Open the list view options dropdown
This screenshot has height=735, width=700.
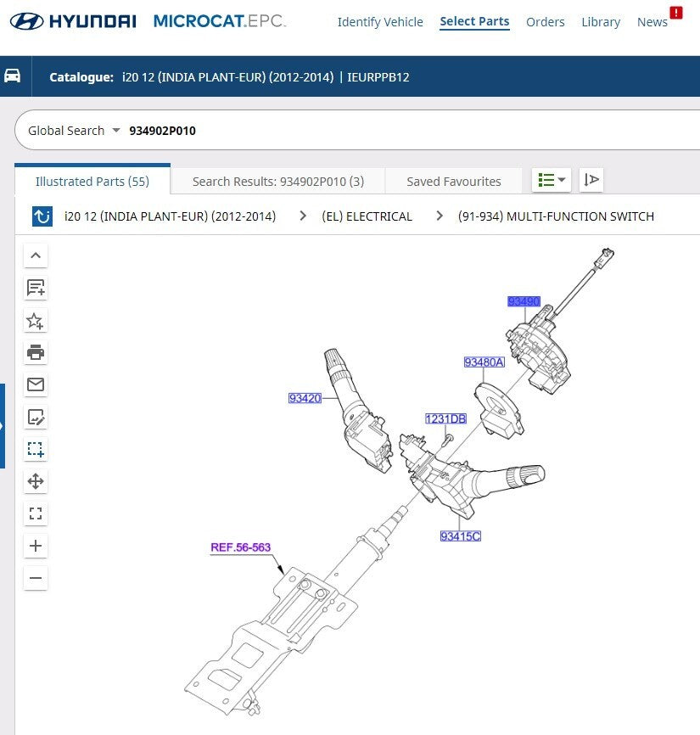click(552, 180)
